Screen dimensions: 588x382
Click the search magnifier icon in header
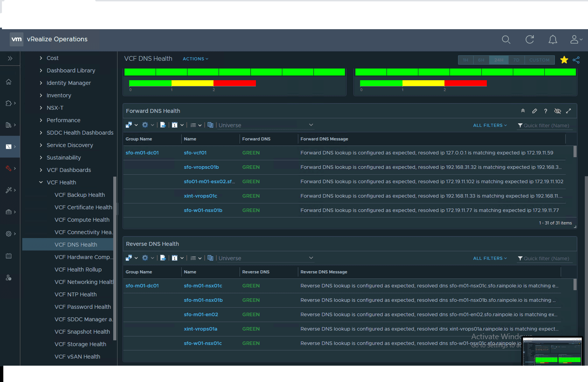[506, 39]
